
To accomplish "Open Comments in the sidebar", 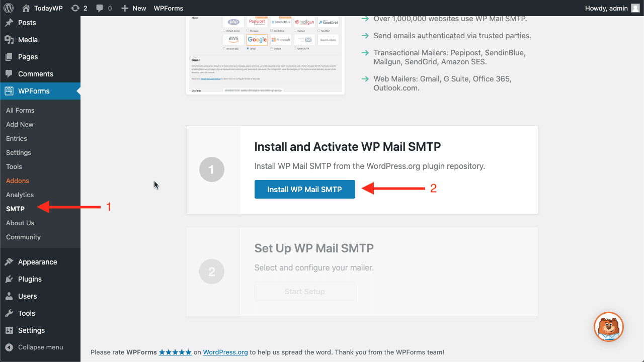I will [40, 74].
